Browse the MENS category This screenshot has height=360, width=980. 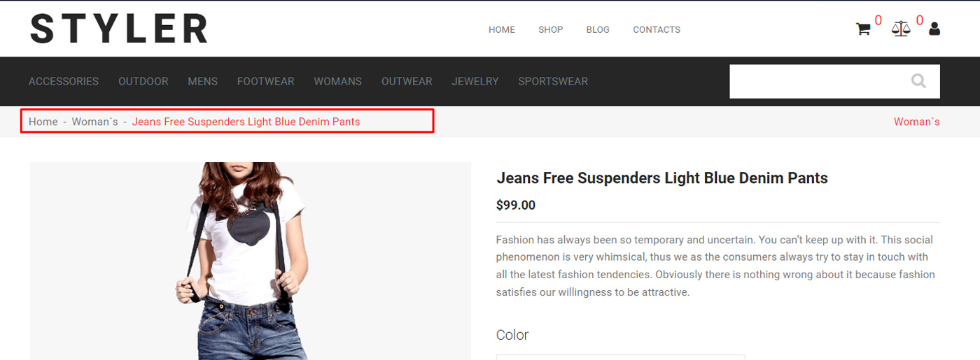[203, 81]
